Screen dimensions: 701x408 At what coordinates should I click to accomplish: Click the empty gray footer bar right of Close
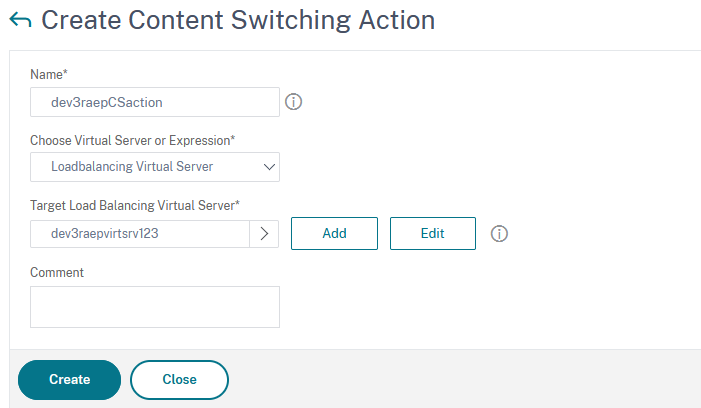[460, 379]
